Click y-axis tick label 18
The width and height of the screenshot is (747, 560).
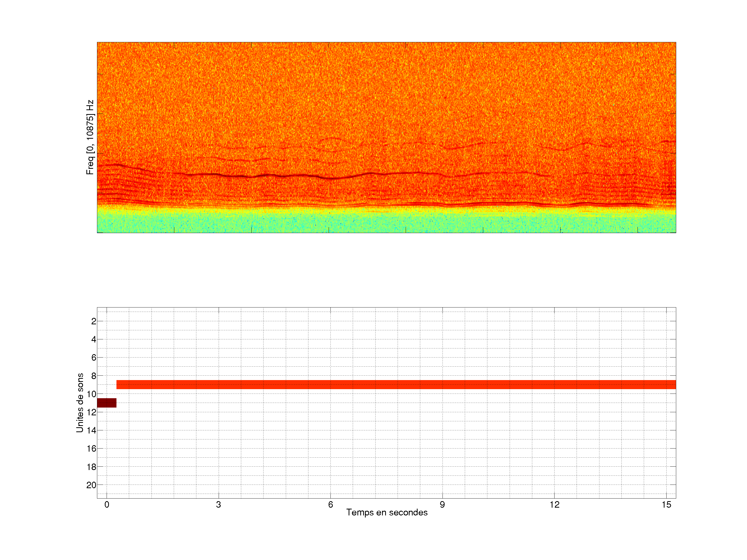(x=92, y=467)
